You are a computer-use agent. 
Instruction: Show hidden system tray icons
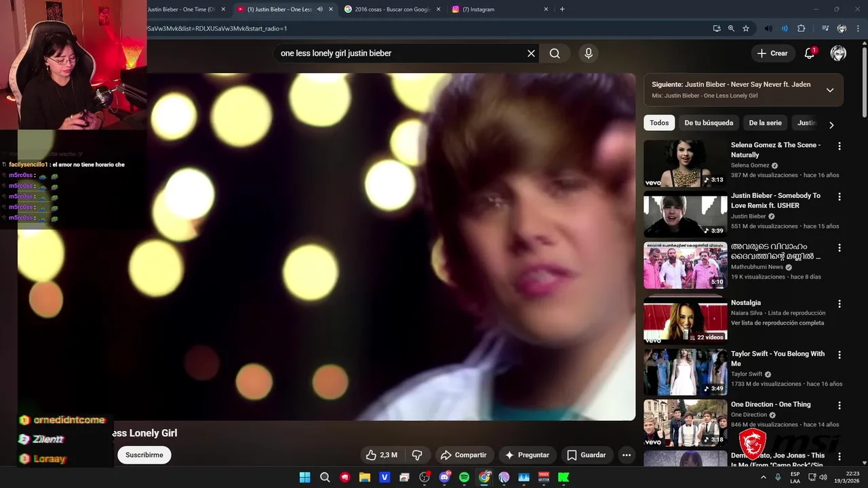coord(763,477)
